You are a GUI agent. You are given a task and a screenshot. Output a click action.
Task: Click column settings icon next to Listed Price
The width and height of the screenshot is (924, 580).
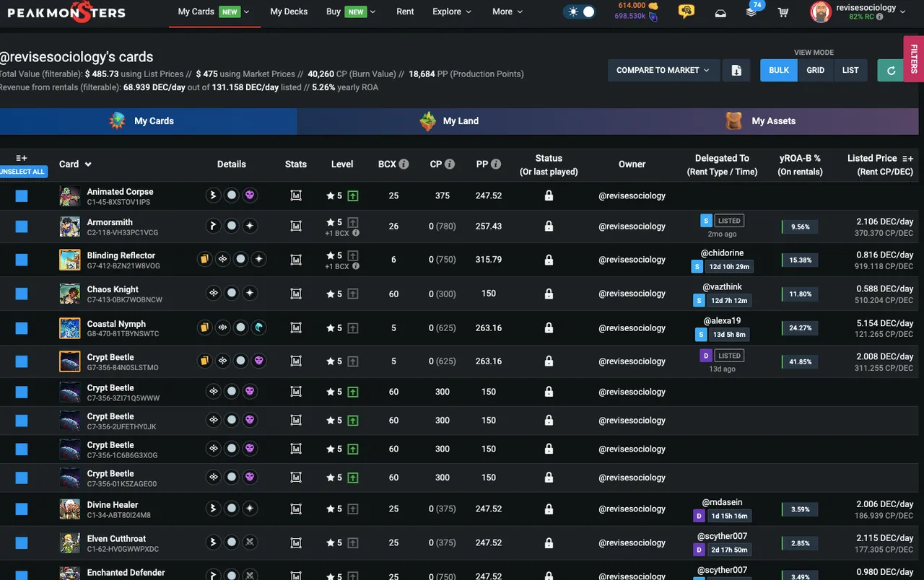[907, 158]
